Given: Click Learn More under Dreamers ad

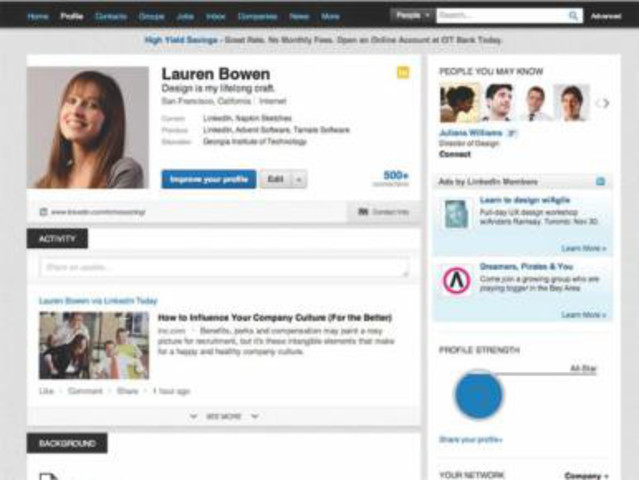Looking at the screenshot, I should (584, 315).
